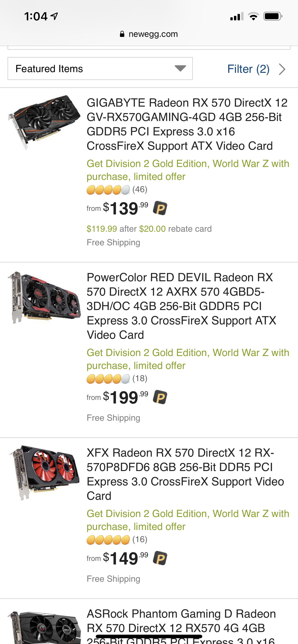The height and width of the screenshot is (644, 298).
Task: Tap the PowerColor RED DEVIL card image
Action: pyautogui.click(x=44, y=298)
